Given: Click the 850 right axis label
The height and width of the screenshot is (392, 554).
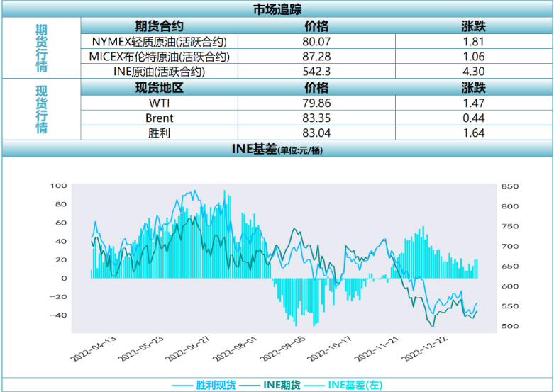Looking at the screenshot, I should pos(510,186).
